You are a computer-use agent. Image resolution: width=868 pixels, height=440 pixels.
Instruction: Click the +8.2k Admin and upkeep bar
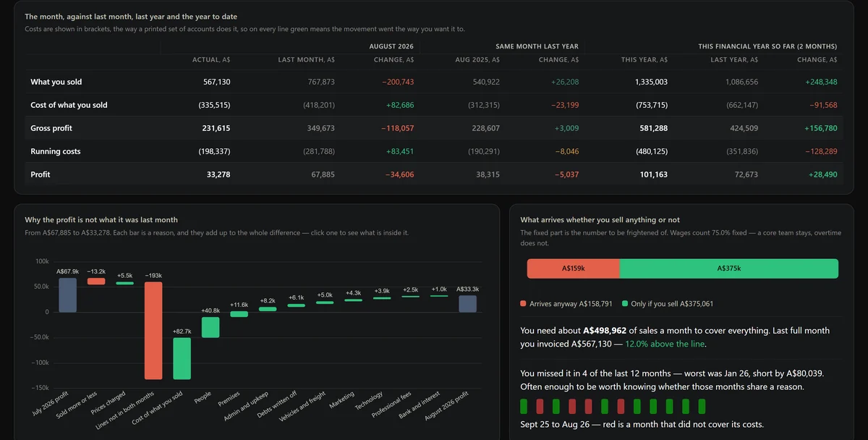tap(268, 309)
